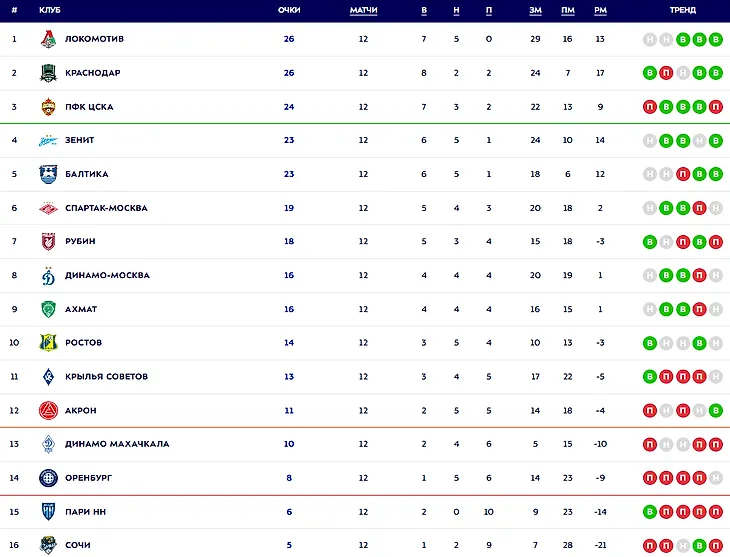Click the Lokomotiv club logo
Image resolution: width=730 pixels, height=557 pixels.
[x=48, y=39]
